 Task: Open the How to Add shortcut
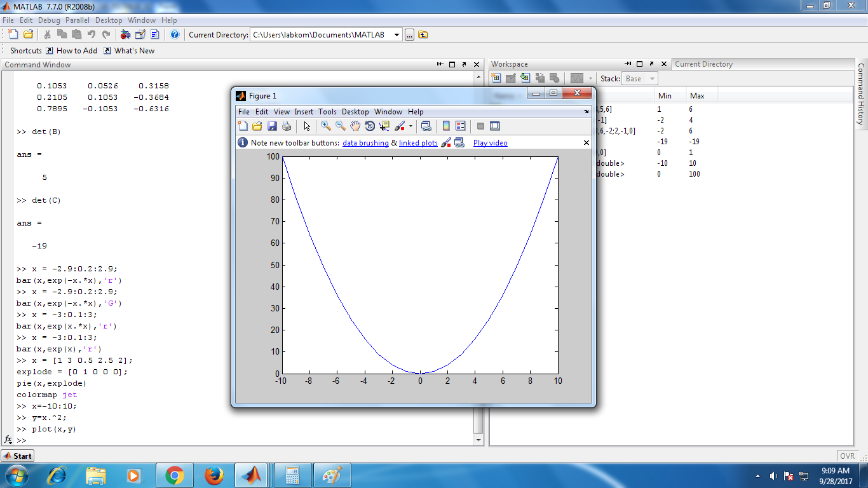[71, 51]
